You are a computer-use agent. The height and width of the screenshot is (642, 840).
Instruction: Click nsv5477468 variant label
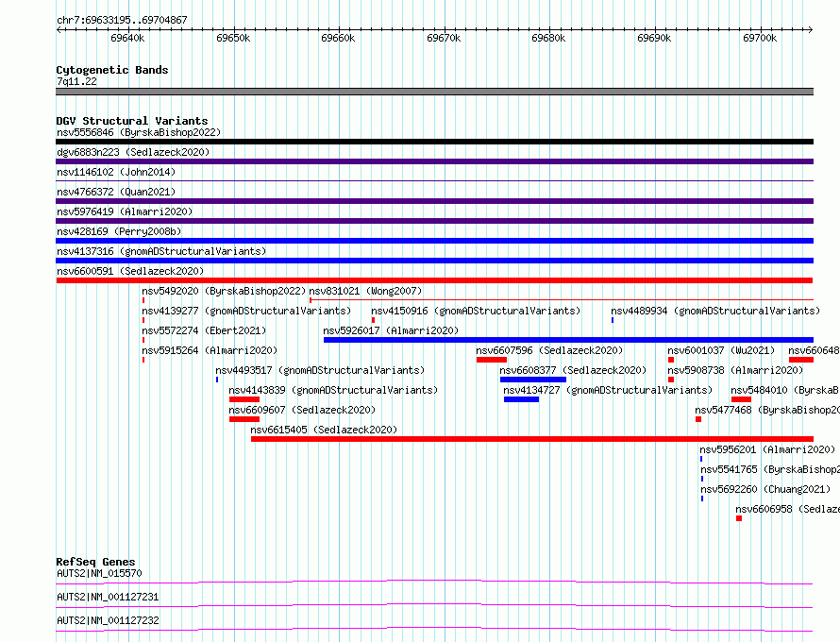[767, 410]
